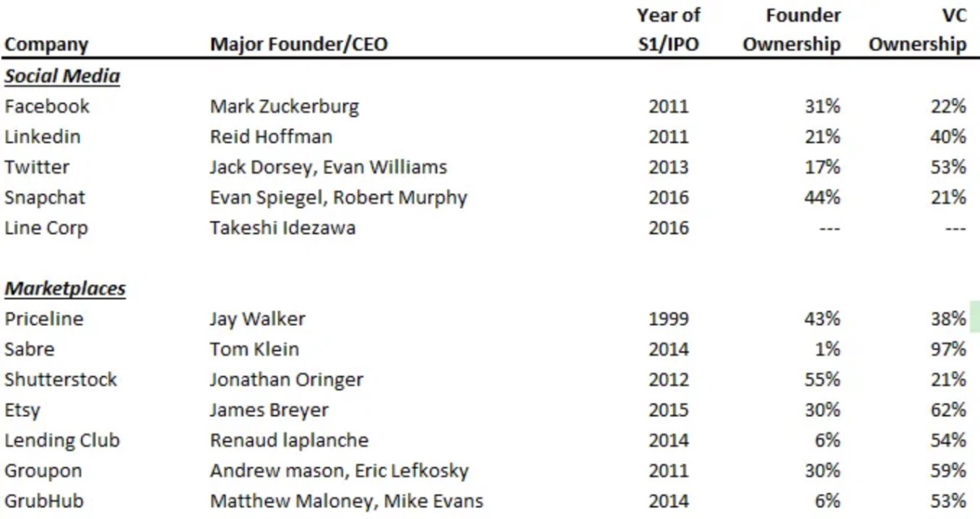Select Sabre's 97% VC ownership cell
This screenshot has height=519, width=980.
948,349
